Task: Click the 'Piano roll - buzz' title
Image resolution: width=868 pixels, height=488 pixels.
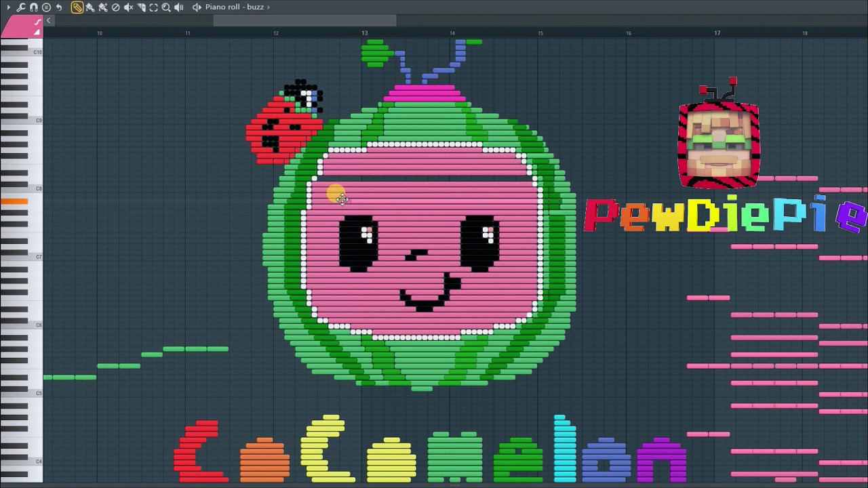Action: point(235,7)
